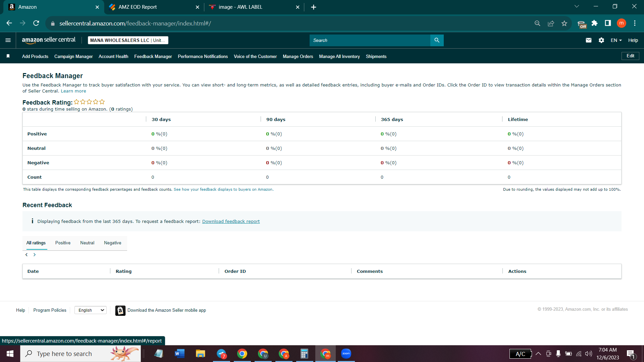Open the Chrome profile avatar
This screenshot has height=362, width=644.
pyautogui.click(x=622, y=23)
